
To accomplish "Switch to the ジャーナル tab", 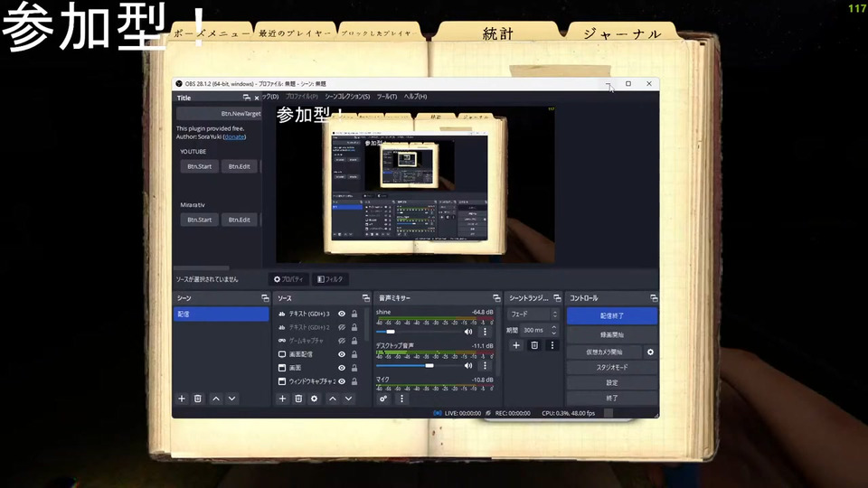I will [622, 33].
